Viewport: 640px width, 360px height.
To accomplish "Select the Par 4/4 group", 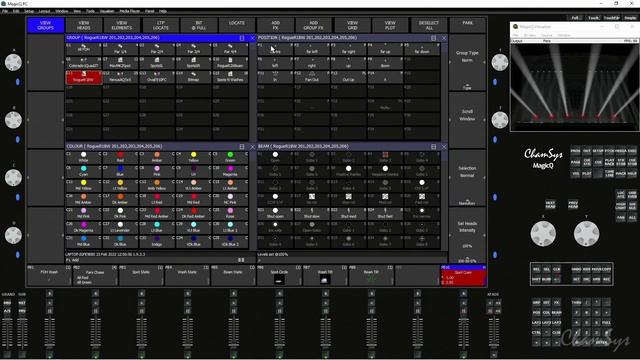I will tap(230, 49).
